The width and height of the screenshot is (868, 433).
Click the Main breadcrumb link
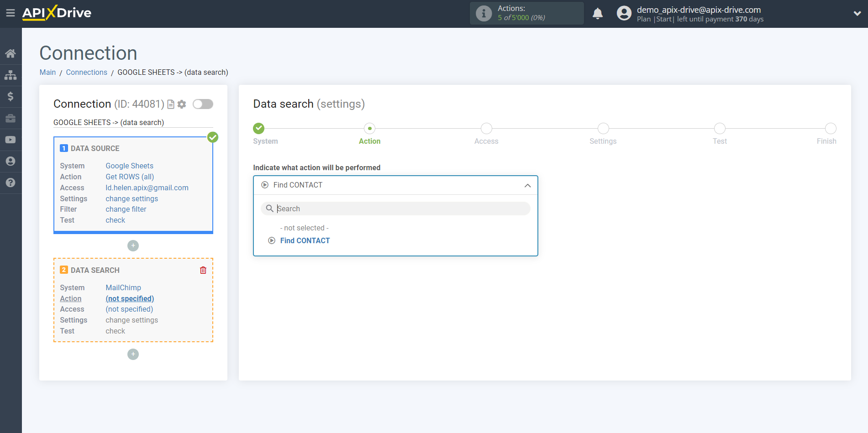[47, 72]
